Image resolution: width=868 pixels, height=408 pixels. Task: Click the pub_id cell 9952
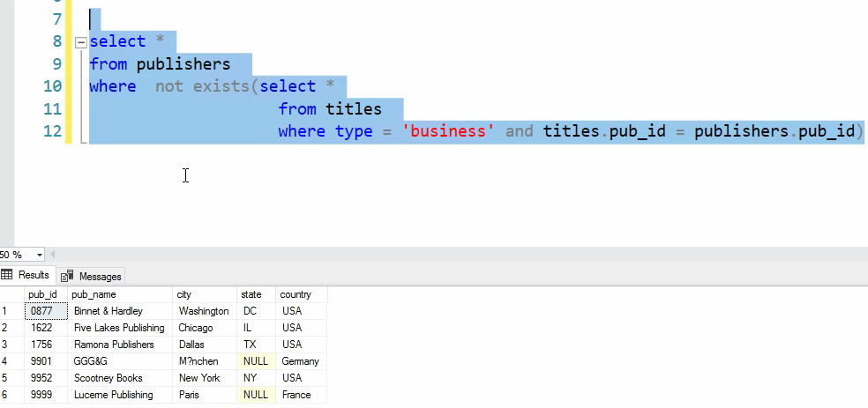coord(46,378)
